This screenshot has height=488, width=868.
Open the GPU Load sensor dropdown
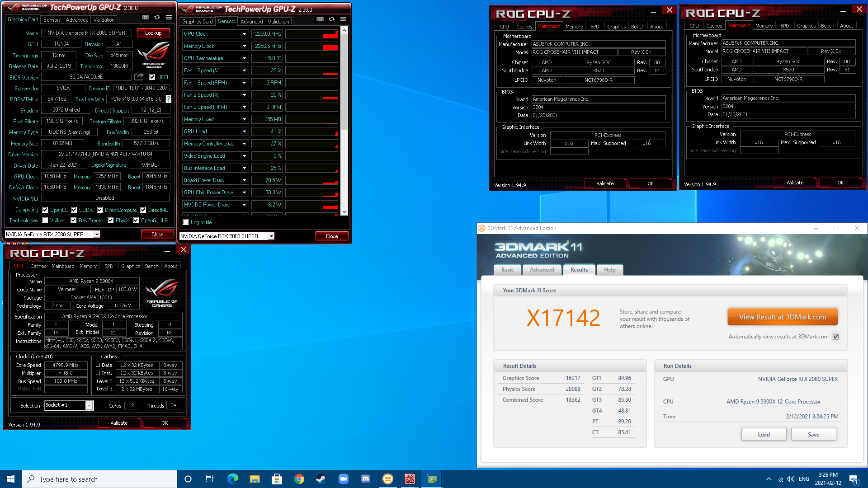(x=244, y=131)
